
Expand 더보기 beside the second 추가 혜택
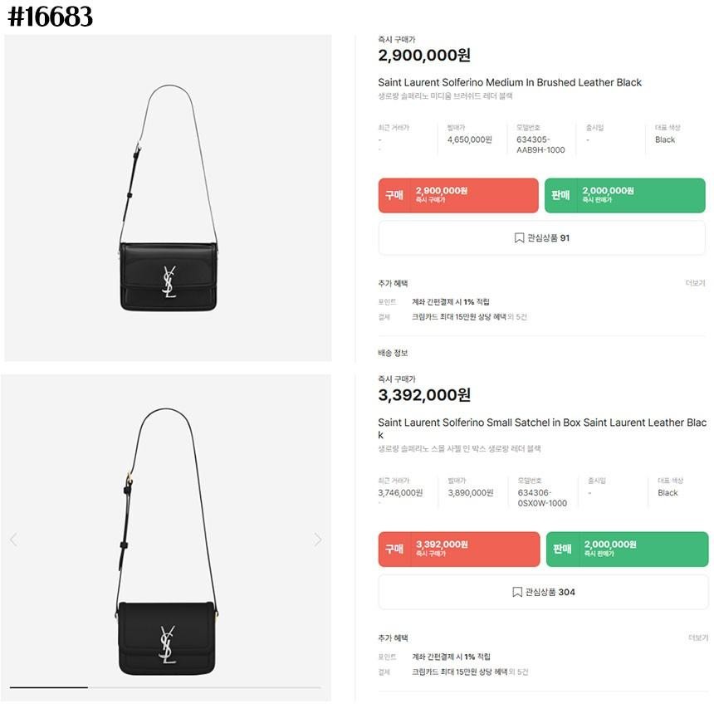click(x=697, y=638)
